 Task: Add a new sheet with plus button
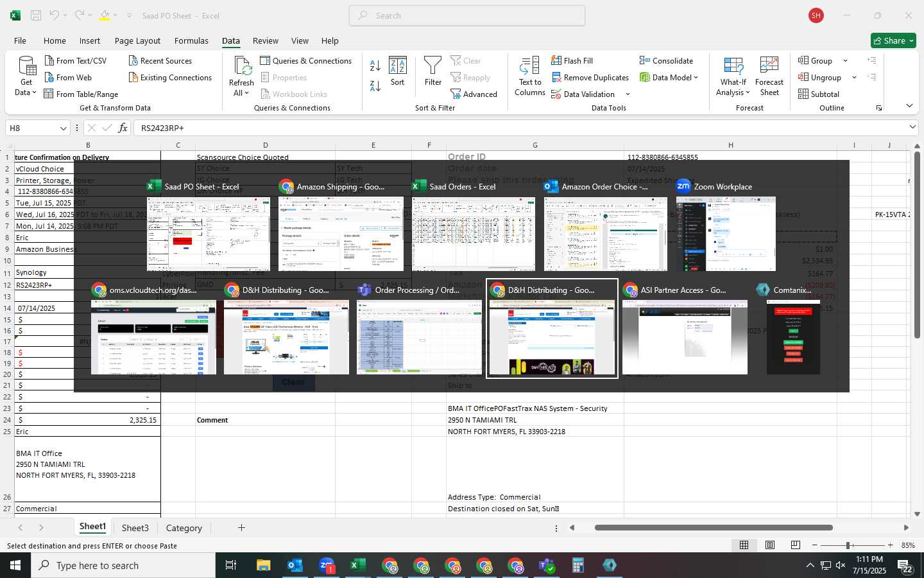pyautogui.click(x=241, y=528)
